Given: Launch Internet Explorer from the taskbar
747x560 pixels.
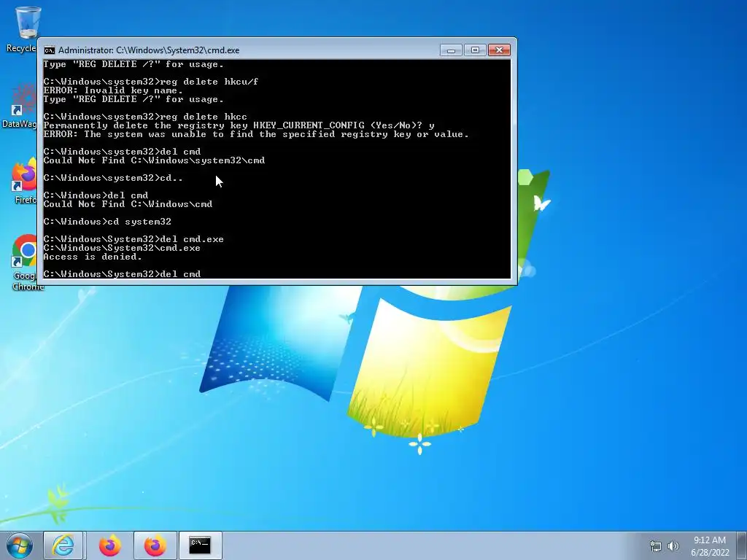Looking at the screenshot, I should [x=63, y=545].
